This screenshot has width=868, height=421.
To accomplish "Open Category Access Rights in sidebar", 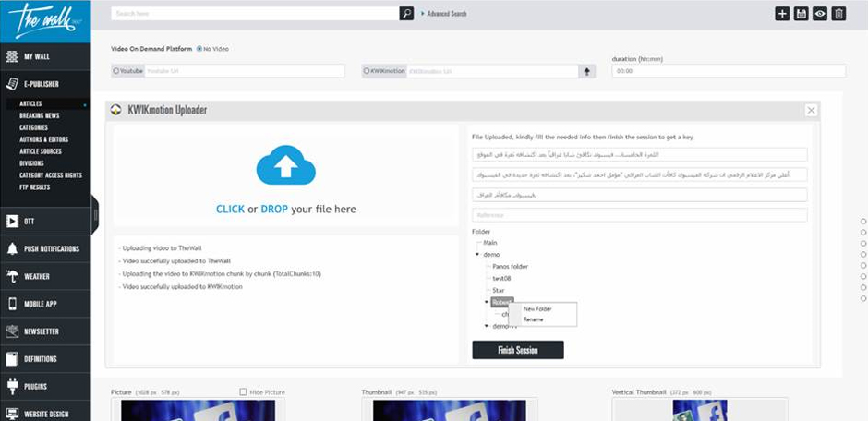I will [51, 175].
